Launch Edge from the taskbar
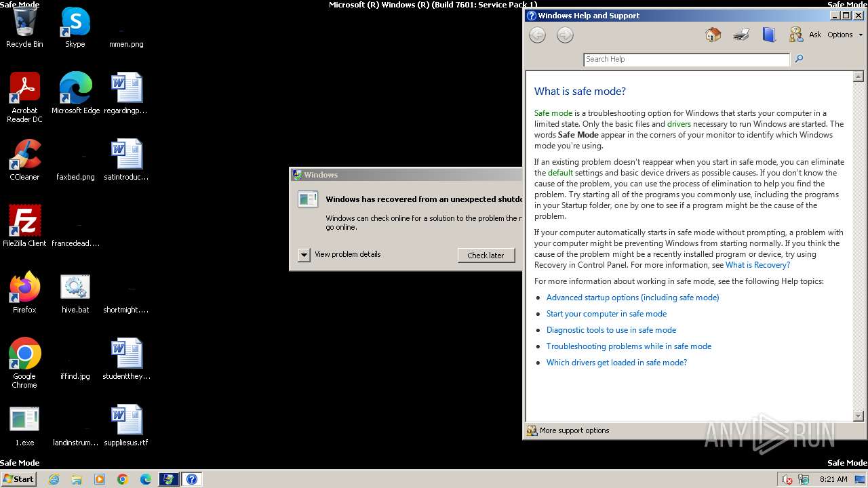The height and width of the screenshot is (488, 868). [x=146, y=479]
